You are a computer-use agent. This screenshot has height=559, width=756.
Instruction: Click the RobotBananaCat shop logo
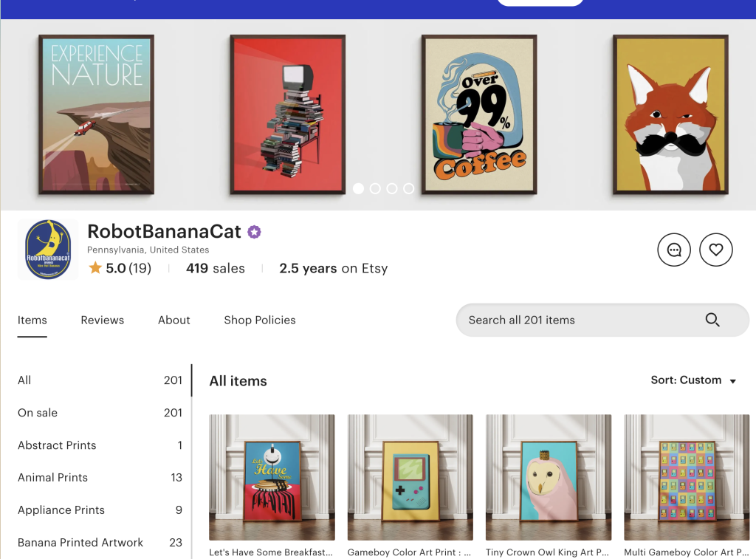pos(48,249)
